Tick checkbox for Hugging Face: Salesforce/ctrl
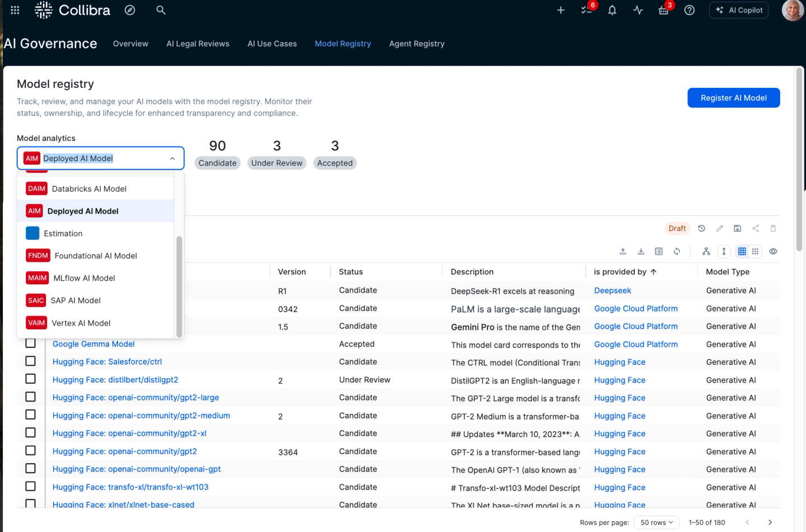Viewport: 806px width, 532px height. pos(31,361)
